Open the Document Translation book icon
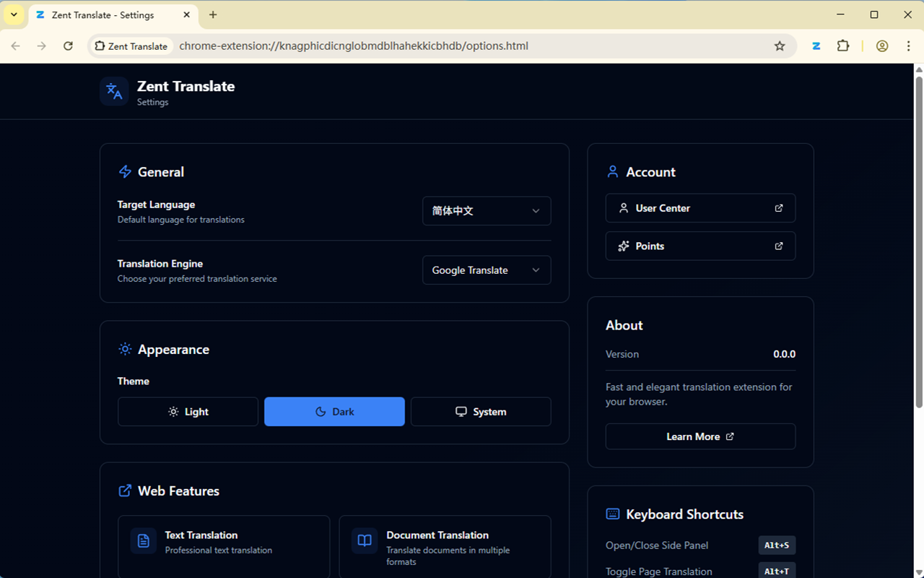 click(x=364, y=540)
